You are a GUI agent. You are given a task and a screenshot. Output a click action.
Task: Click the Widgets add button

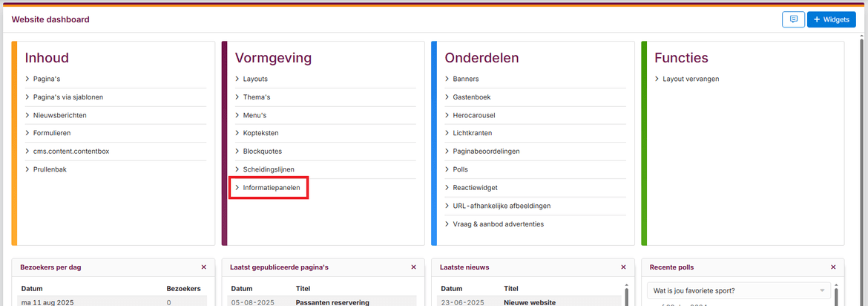831,19
